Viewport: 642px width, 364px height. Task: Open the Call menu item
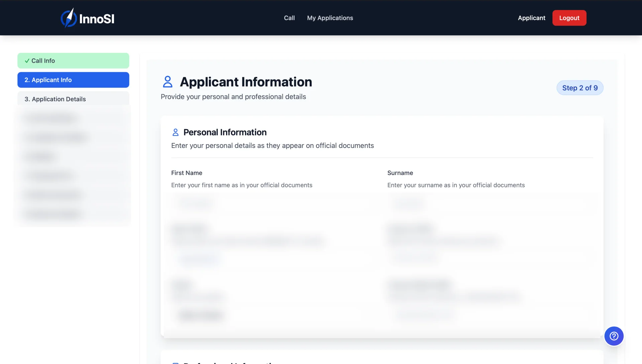point(289,18)
